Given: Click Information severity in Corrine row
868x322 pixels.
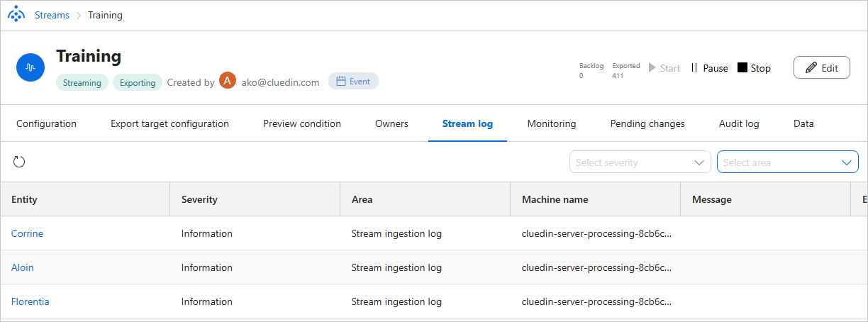Looking at the screenshot, I should point(207,233).
